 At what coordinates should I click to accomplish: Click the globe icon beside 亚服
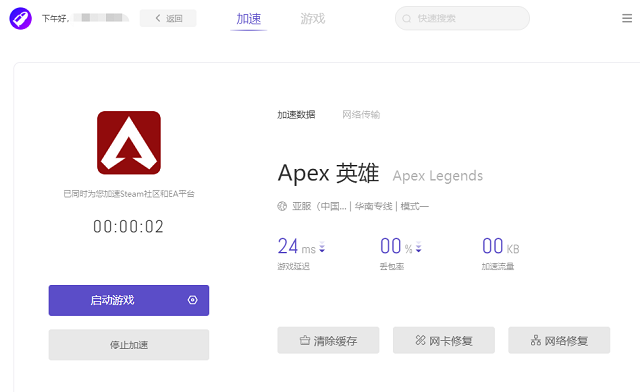click(282, 206)
